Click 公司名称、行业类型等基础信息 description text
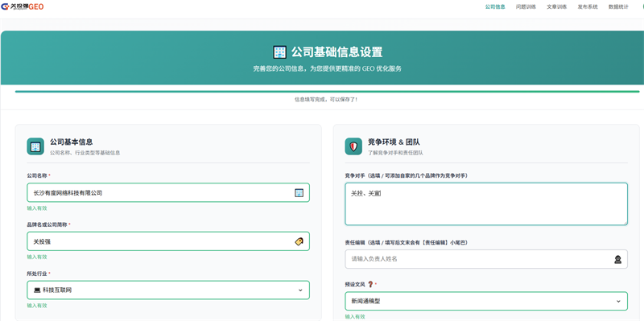The height and width of the screenshot is (321, 644). 85,153
